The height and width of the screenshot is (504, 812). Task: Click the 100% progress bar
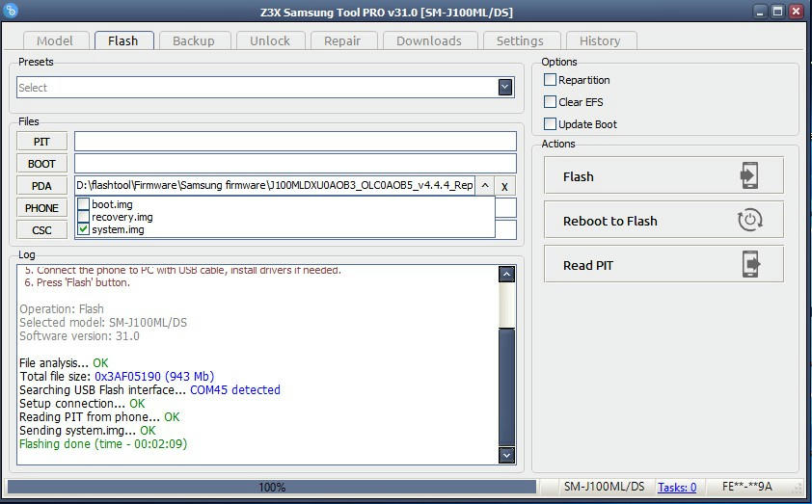[272, 487]
